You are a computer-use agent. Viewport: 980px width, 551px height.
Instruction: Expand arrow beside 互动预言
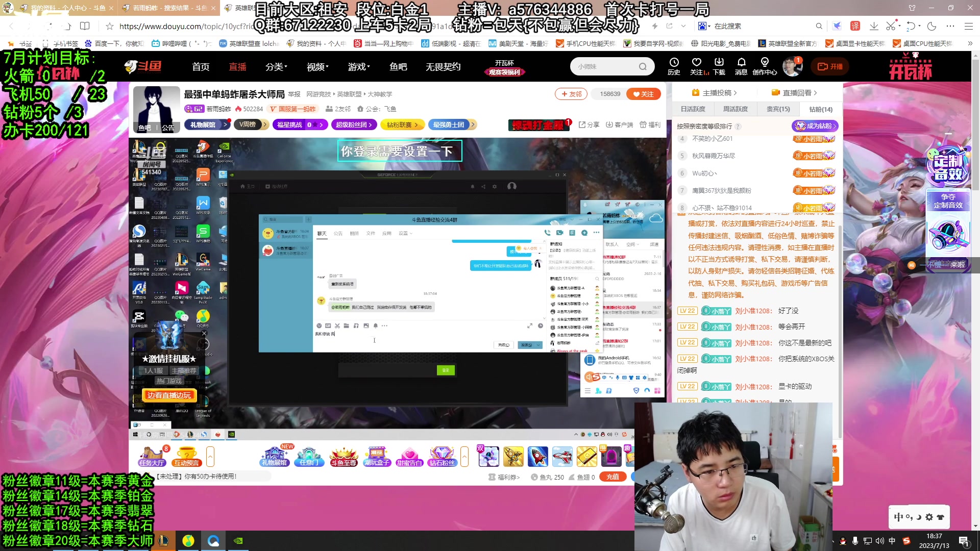click(210, 456)
